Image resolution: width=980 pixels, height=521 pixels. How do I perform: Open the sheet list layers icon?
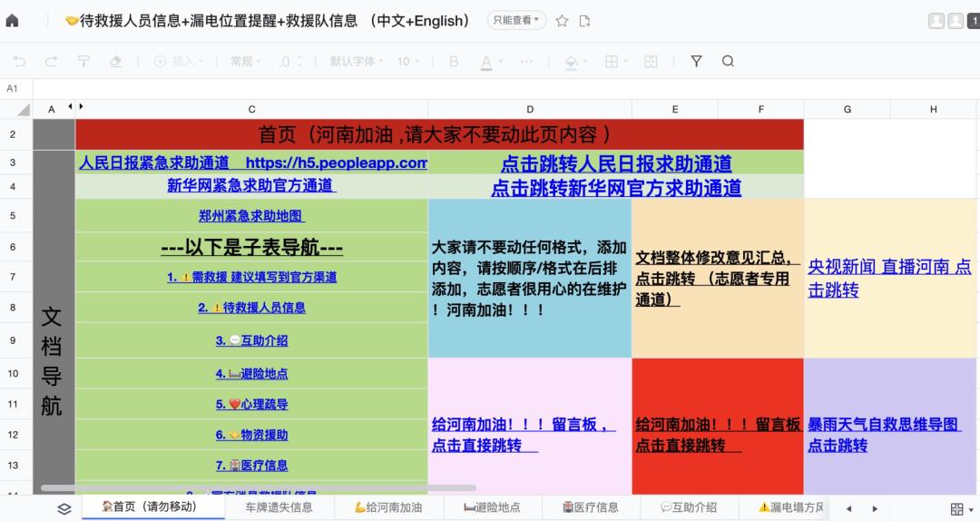pos(64,508)
